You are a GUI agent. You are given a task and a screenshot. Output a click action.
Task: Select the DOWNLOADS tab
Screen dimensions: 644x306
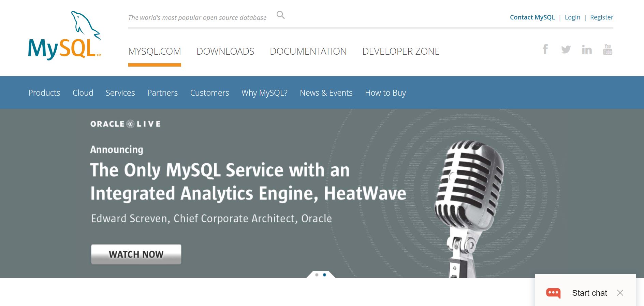coord(225,52)
